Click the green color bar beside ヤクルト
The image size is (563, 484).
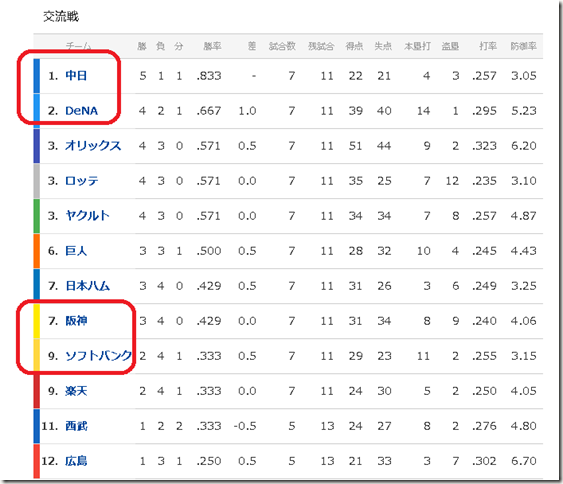tap(37, 216)
